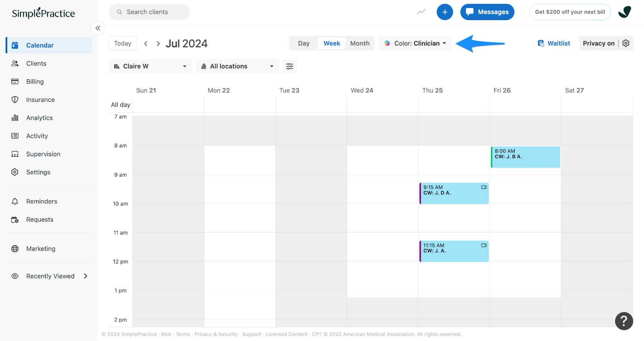Viewport: 644px width, 341px height.
Task: Click the Search clients field
Action: click(x=149, y=12)
